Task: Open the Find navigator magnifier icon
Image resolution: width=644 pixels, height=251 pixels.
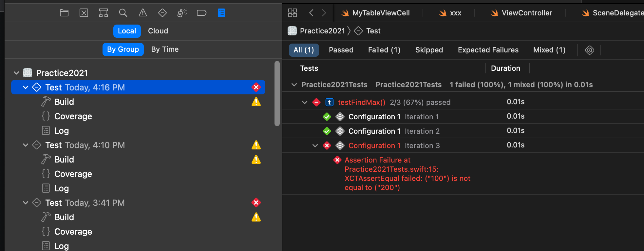Action: click(123, 13)
